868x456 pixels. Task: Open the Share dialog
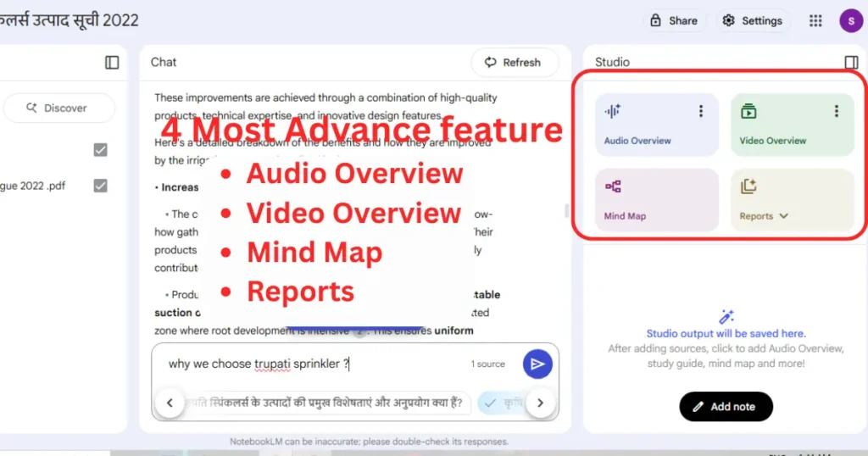[x=674, y=21]
